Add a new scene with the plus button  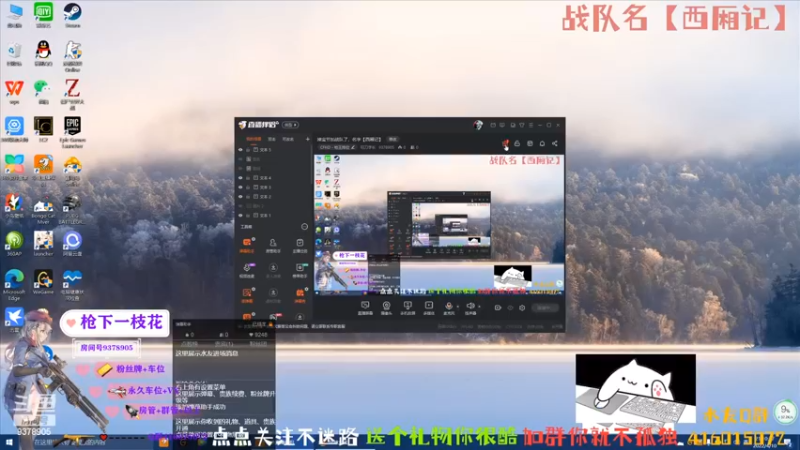[x=308, y=139]
